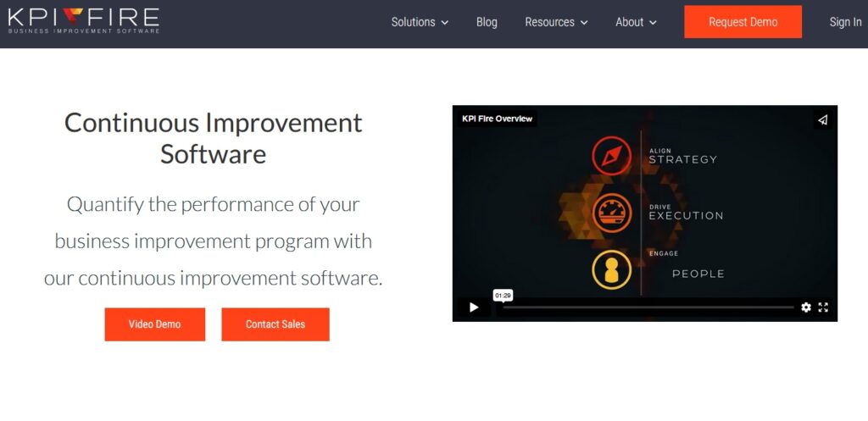Open the About dropdown

[636, 22]
